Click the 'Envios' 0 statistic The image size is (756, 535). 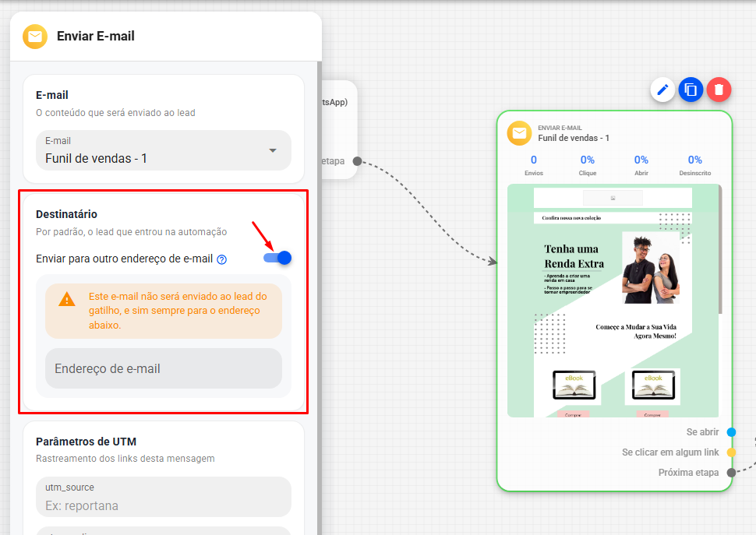click(534, 165)
